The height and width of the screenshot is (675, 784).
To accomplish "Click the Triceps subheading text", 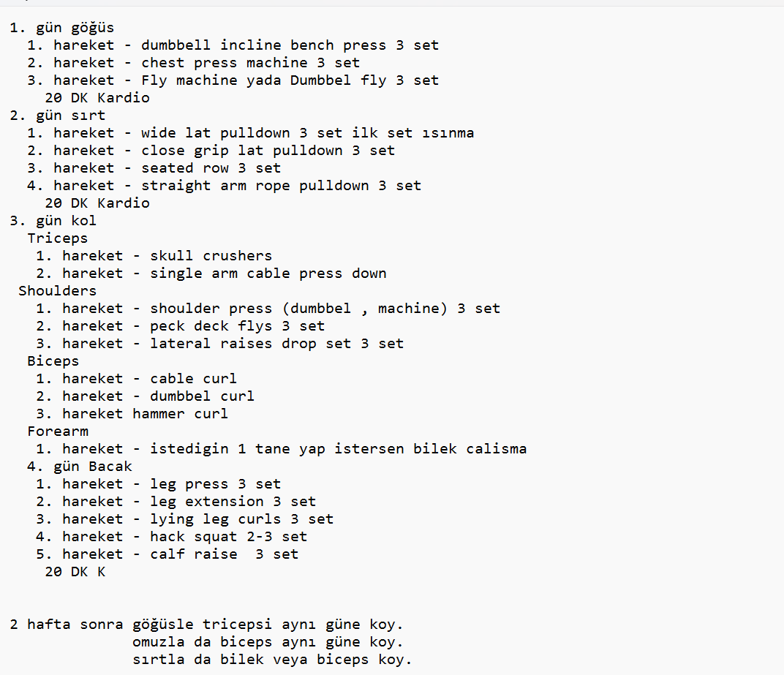I will tap(58, 238).
